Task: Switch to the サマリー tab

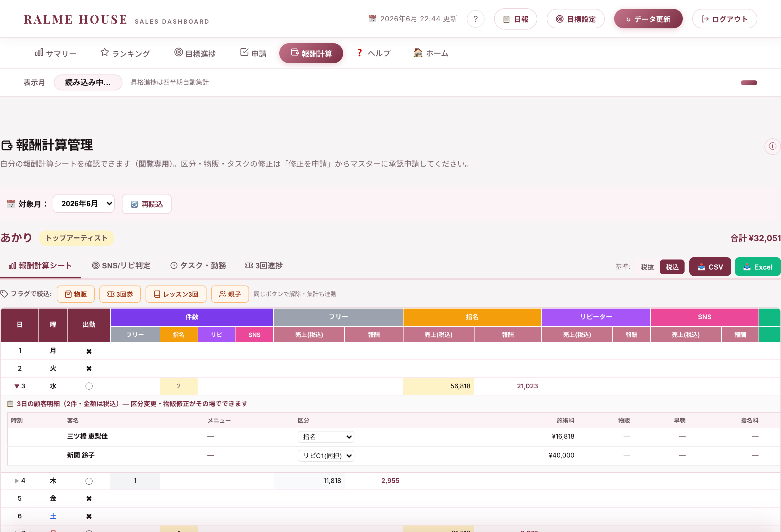Action: [x=56, y=53]
